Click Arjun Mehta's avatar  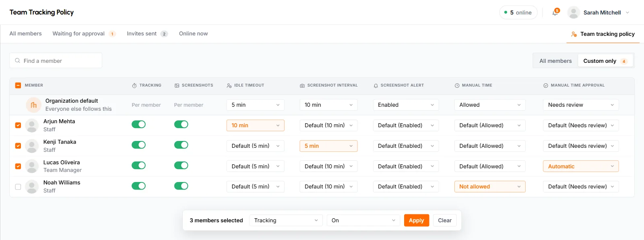pyautogui.click(x=32, y=125)
